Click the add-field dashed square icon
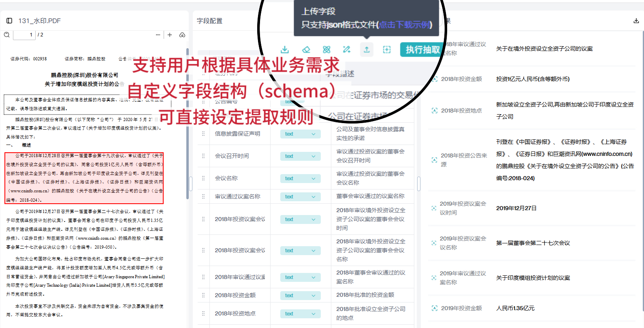This screenshot has width=644, height=328. pyautogui.click(x=387, y=49)
